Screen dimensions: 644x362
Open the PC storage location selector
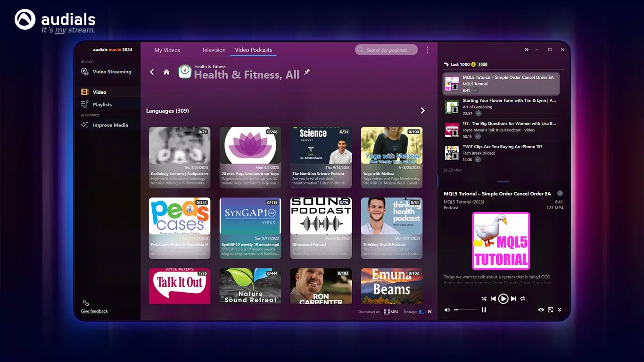coord(426,312)
